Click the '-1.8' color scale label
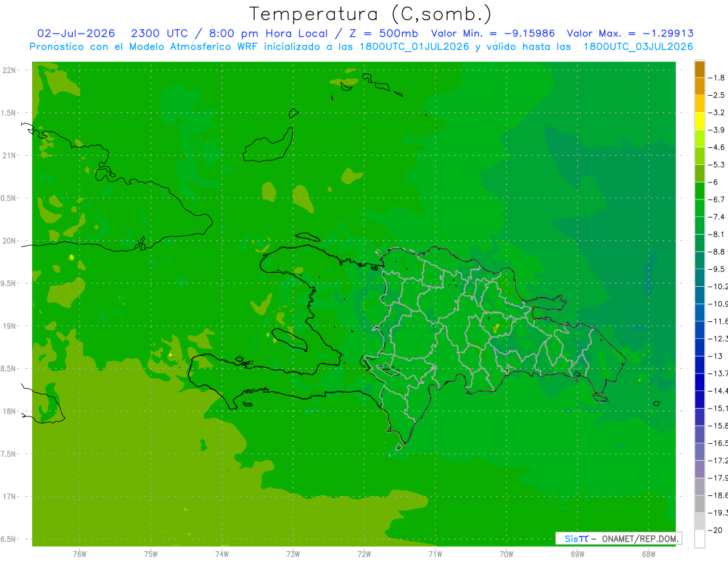This screenshot has height=562, width=728. [x=716, y=78]
